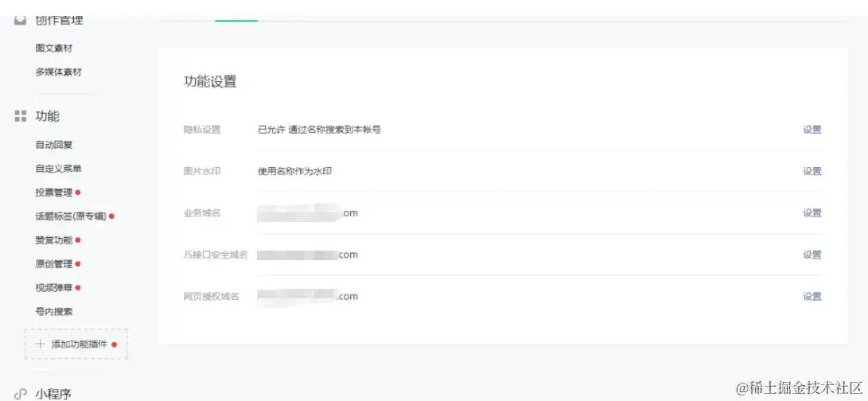Click the 业务域名 label
The width and height of the screenshot is (868, 401).
(202, 213)
